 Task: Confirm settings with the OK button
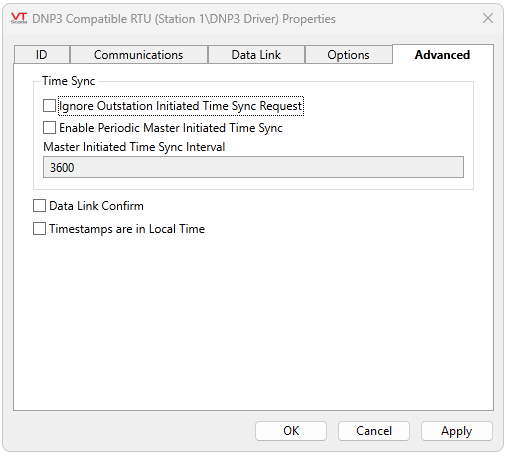pyautogui.click(x=291, y=431)
